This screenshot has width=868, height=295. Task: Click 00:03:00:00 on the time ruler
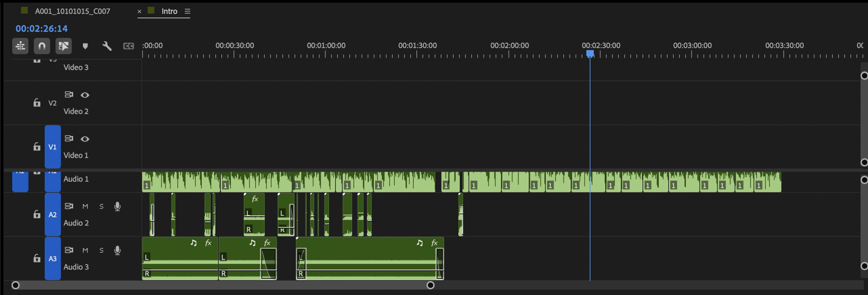pos(692,45)
